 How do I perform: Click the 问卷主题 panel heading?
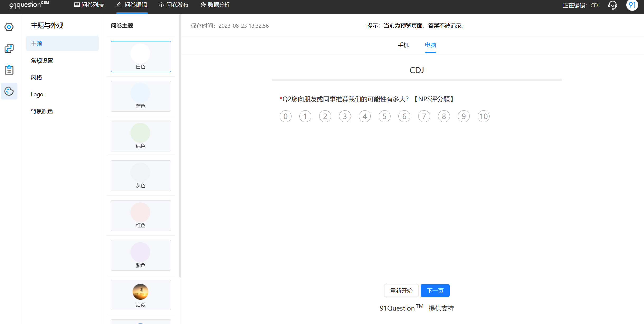coord(122,26)
